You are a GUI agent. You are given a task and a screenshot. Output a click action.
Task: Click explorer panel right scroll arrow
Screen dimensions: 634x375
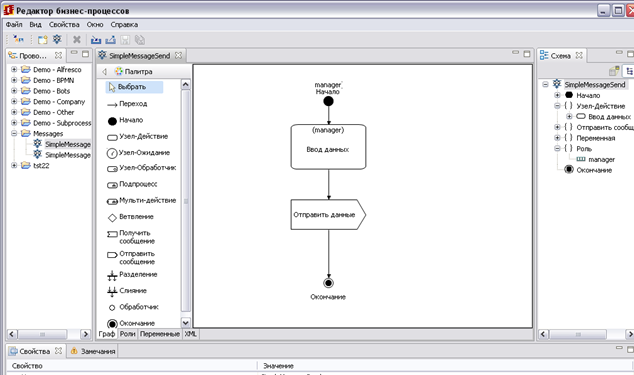(85, 334)
